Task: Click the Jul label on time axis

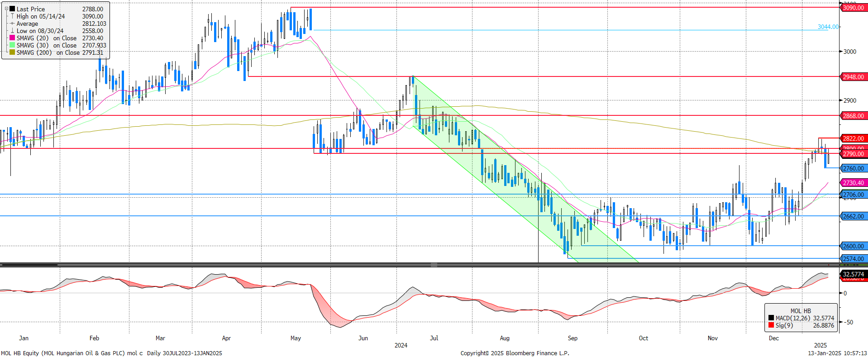Action: pos(434,338)
